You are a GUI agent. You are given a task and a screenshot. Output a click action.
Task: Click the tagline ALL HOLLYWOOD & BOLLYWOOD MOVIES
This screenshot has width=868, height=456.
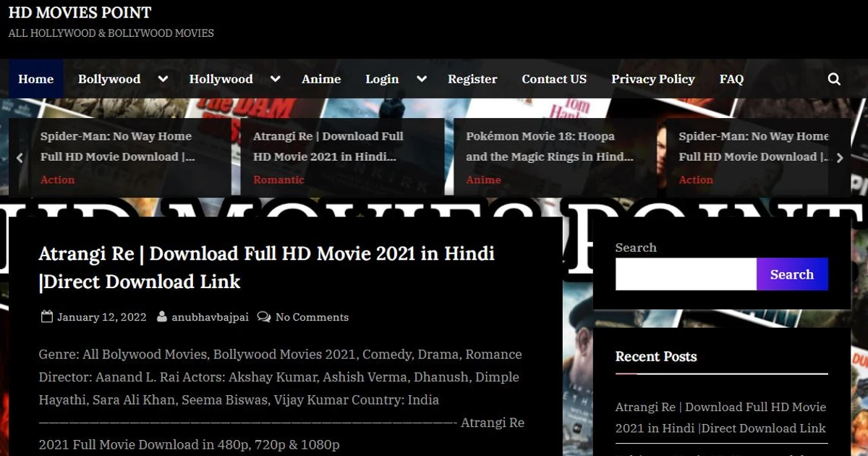111,33
